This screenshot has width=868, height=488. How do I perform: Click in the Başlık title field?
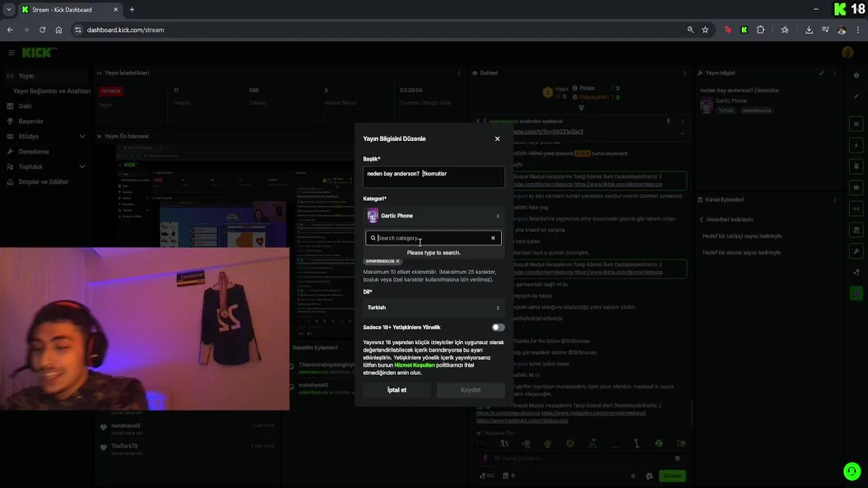click(x=434, y=177)
